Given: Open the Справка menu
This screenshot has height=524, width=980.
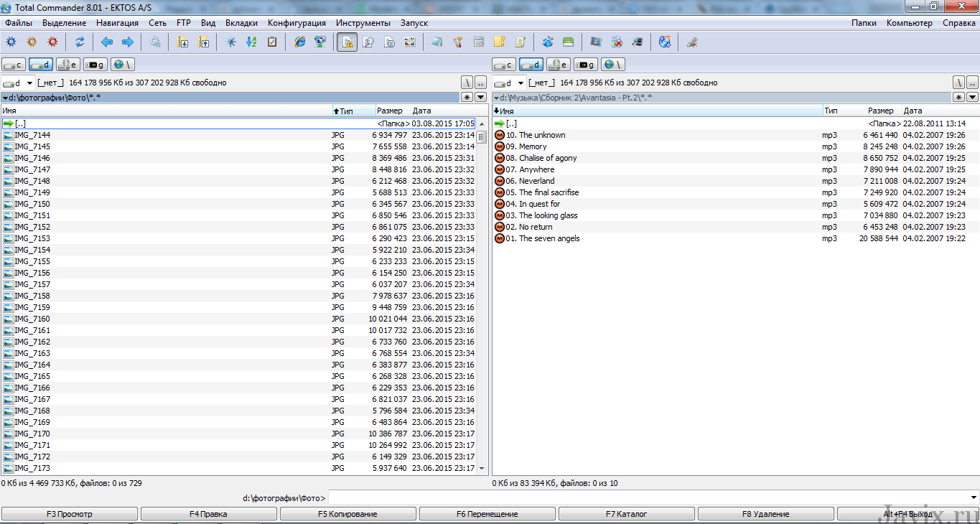Looking at the screenshot, I should pos(959,23).
